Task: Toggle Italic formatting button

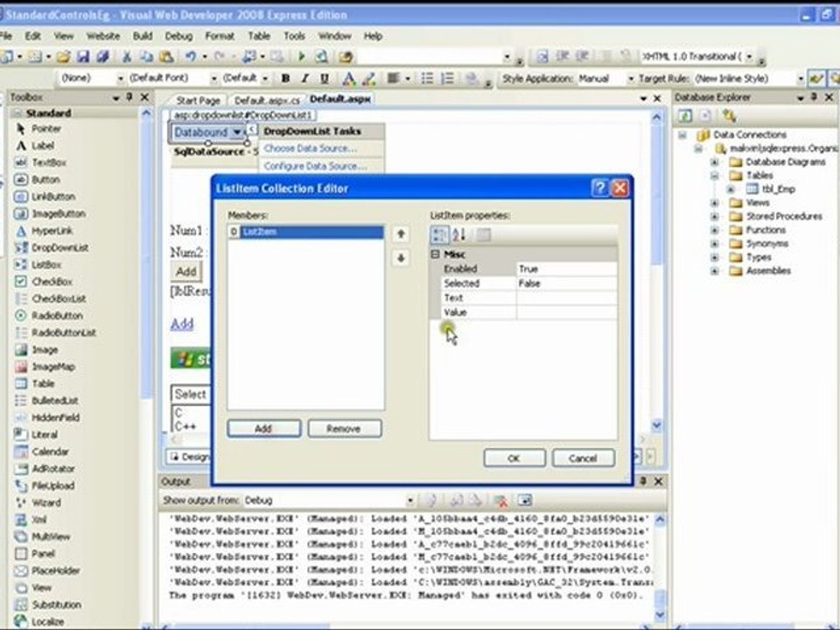Action: point(304,78)
